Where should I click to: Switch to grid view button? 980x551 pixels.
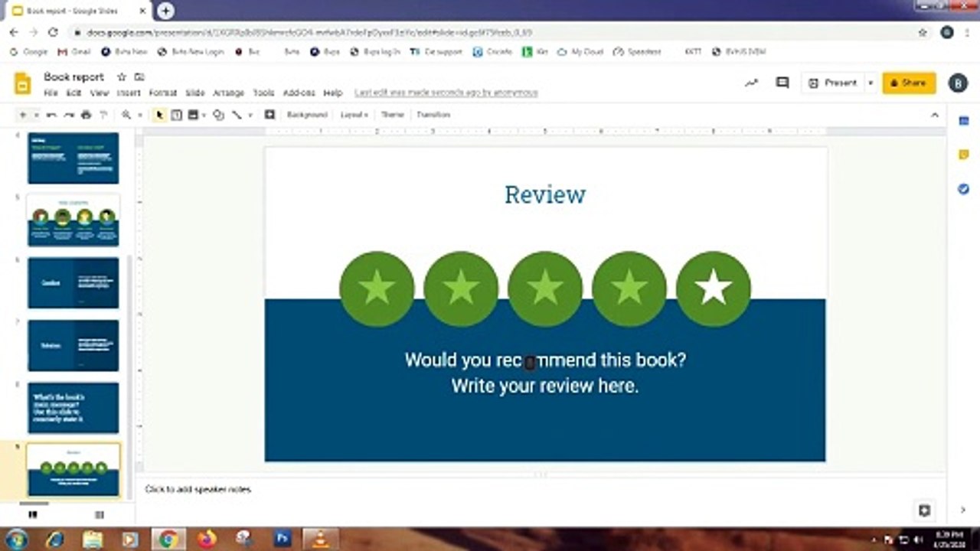[99, 515]
